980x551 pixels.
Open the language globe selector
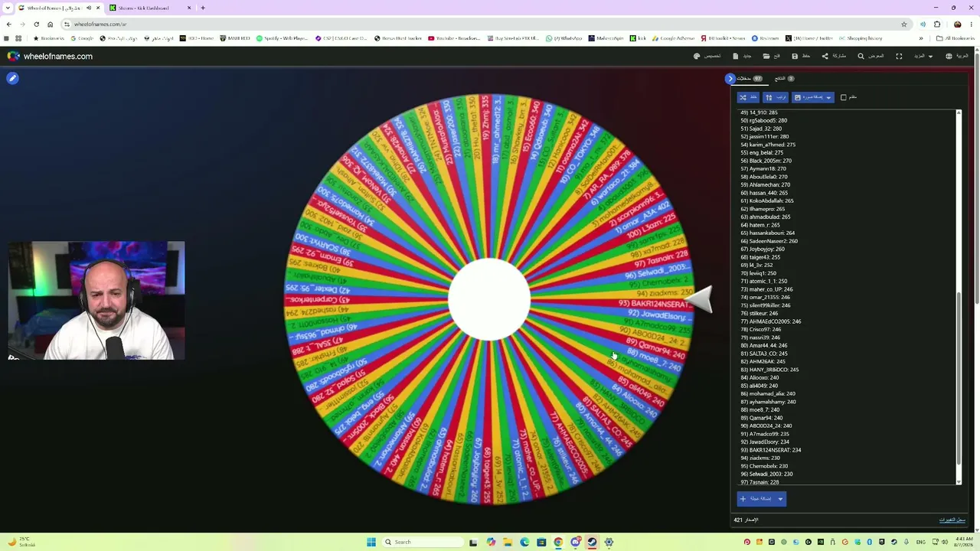point(957,56)
